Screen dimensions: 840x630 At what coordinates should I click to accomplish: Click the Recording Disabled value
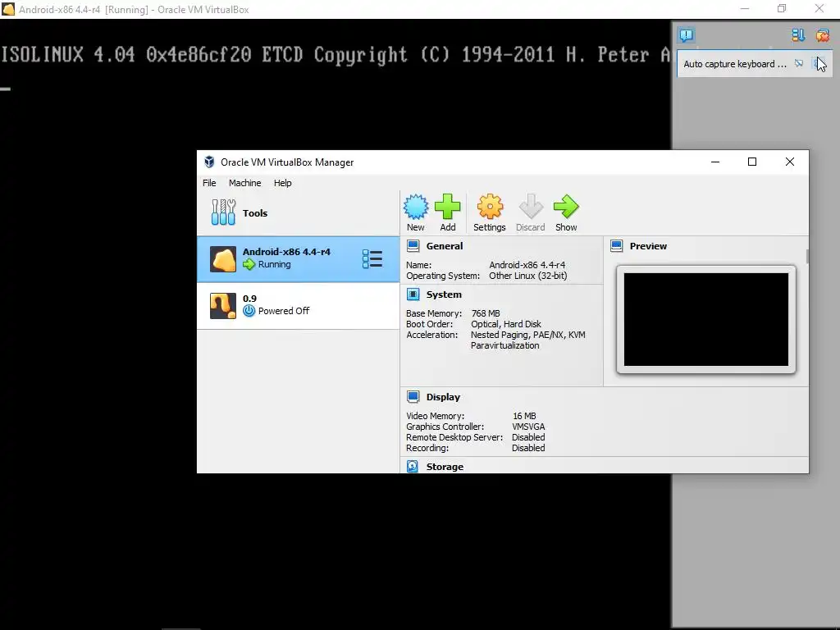coord(528,448)
